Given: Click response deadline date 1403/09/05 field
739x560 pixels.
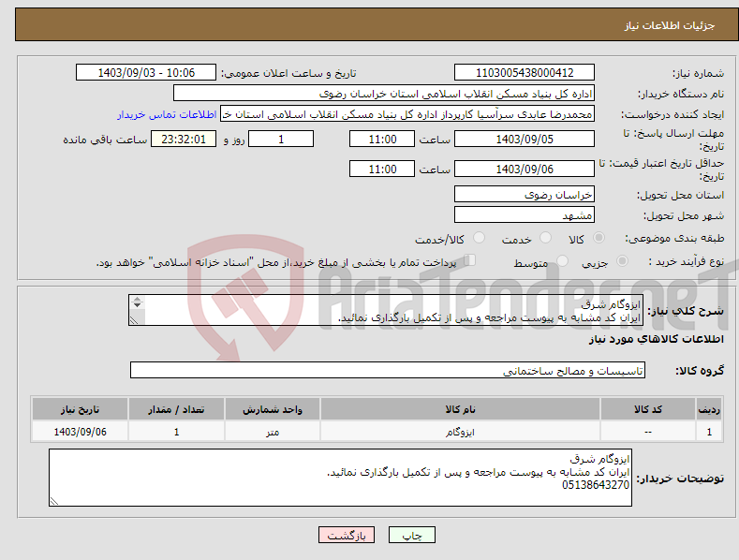Looking at the screenshot, I should tap(525, 139).
